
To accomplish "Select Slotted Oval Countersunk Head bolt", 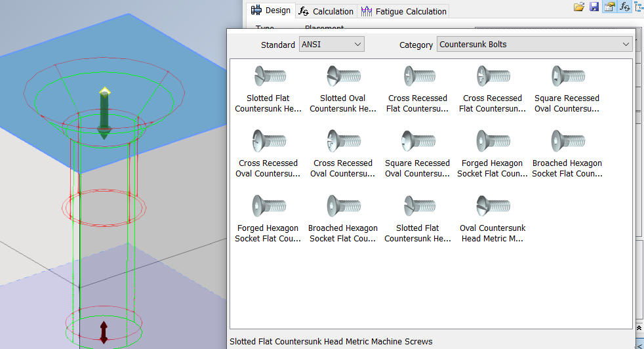I will pos(343,89).
